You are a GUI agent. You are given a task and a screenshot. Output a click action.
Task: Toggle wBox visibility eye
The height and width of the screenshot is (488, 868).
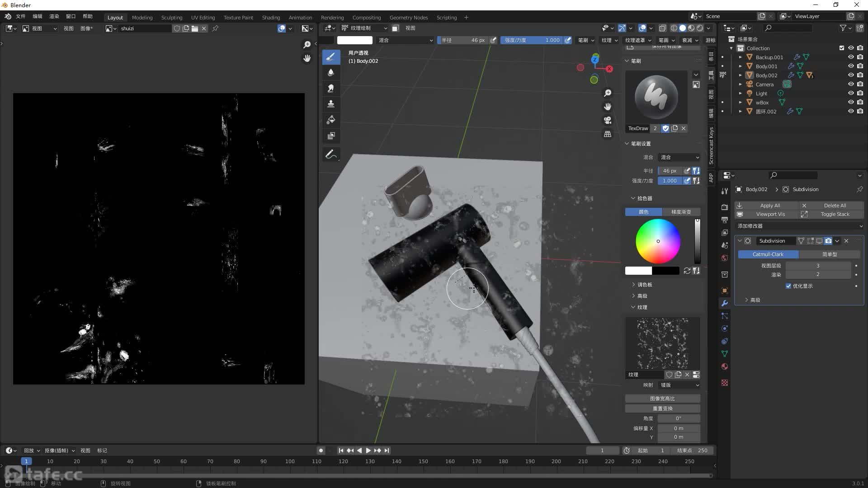851,102
